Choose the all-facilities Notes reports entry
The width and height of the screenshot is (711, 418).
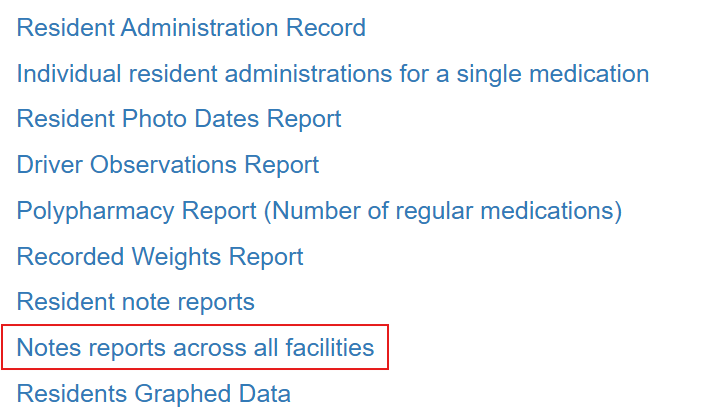[x=195, y=348]
